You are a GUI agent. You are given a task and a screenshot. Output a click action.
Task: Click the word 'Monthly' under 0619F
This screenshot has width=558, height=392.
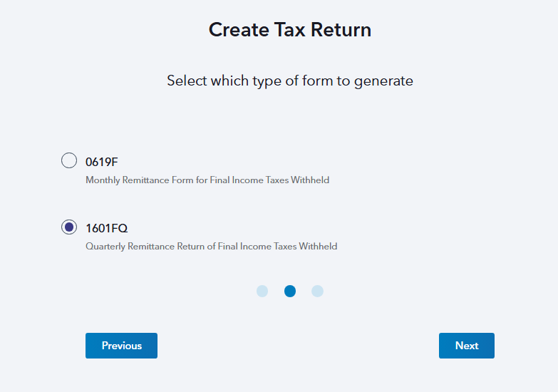click(x=101, y=180)
